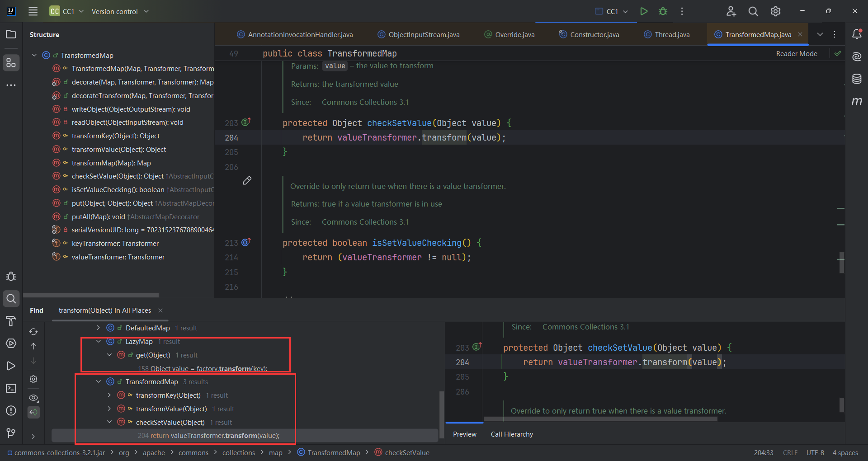This screenshot has height=461, width=868.
Task: Click the checkSetValue breadcrumb
Action: click(402, 453)
